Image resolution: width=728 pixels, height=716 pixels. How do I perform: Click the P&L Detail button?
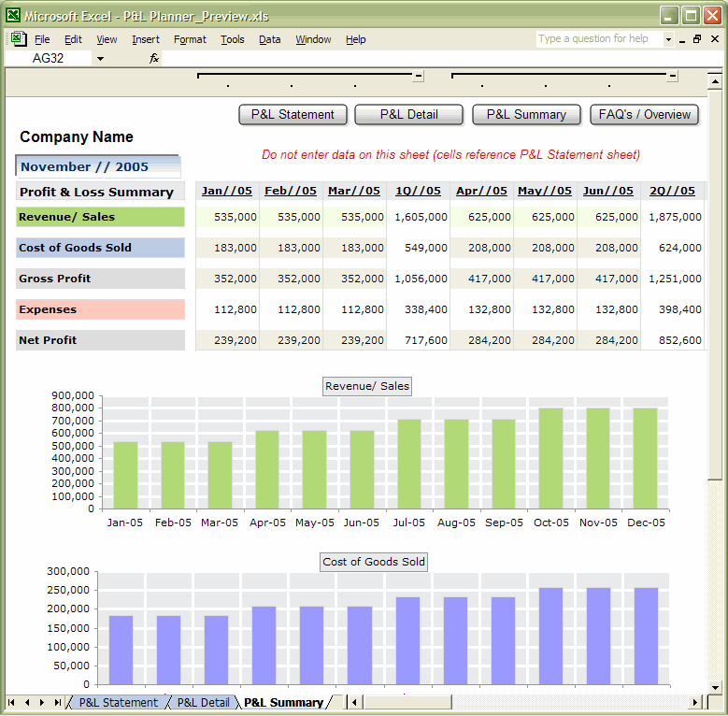tap(408, 115)
